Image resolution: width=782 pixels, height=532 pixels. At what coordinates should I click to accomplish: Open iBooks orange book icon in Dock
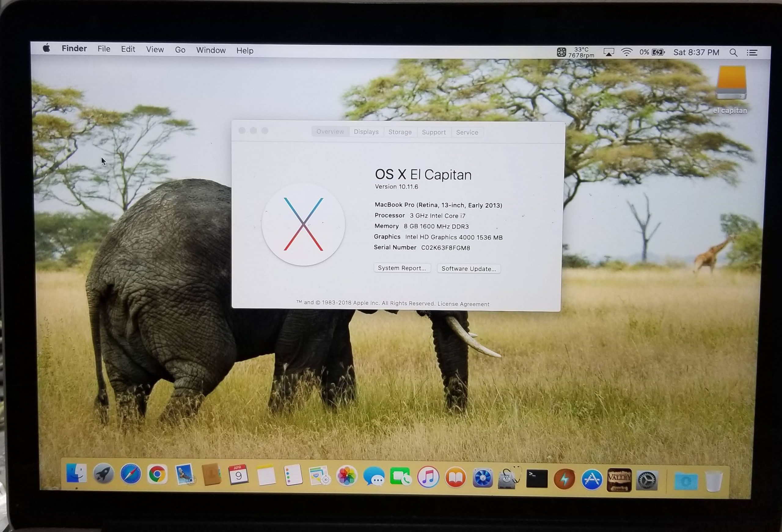[455, 478]
